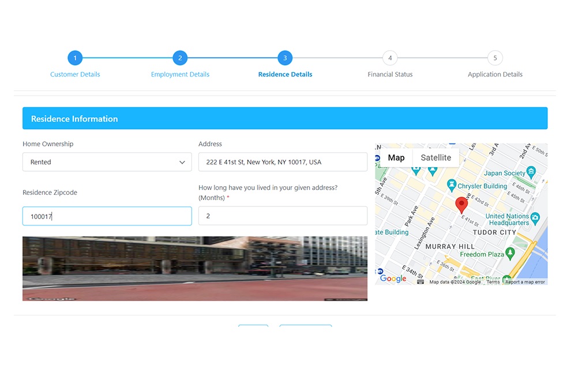Open the Home Ownership dropdown
The height and width of the screenshot is (392, 571).
tap(107, 162)
